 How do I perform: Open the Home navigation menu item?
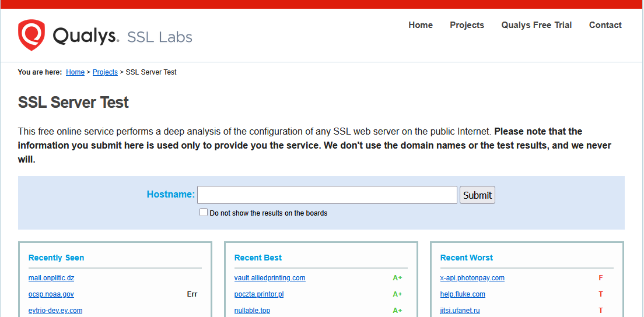[420, 25]
